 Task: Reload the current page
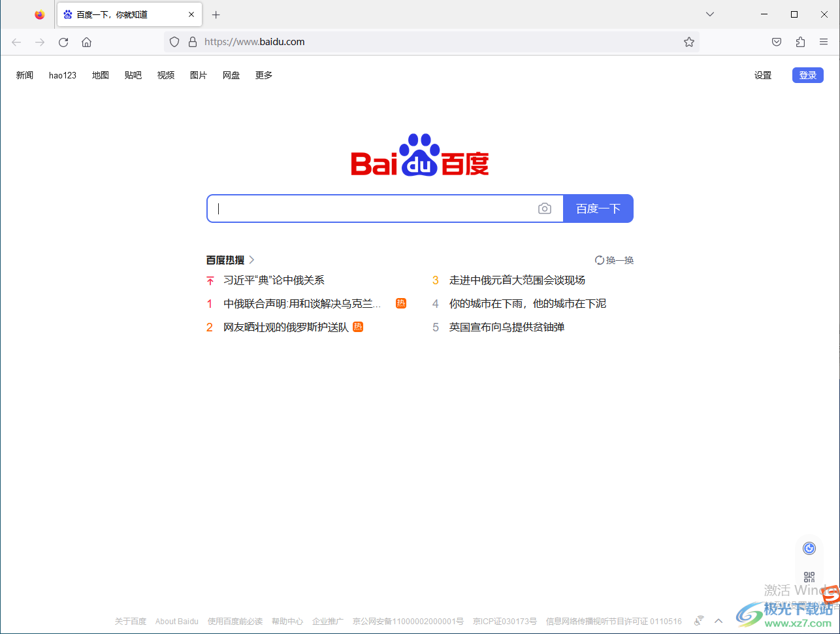(63, 42)
